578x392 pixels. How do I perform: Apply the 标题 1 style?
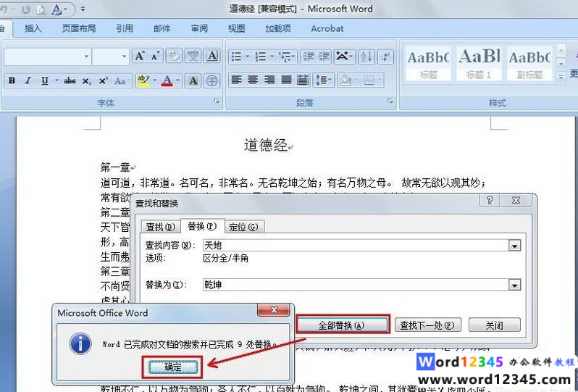click(479, 64)
